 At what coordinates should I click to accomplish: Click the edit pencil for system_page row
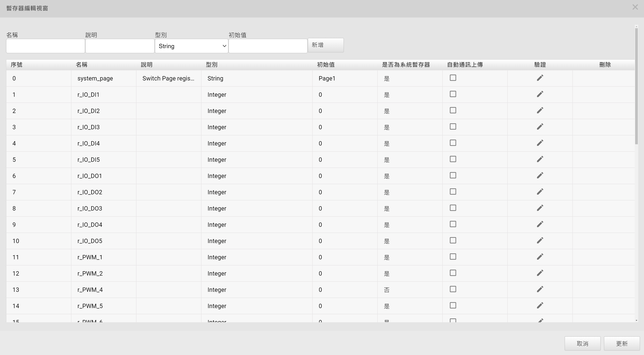[540, 78]
